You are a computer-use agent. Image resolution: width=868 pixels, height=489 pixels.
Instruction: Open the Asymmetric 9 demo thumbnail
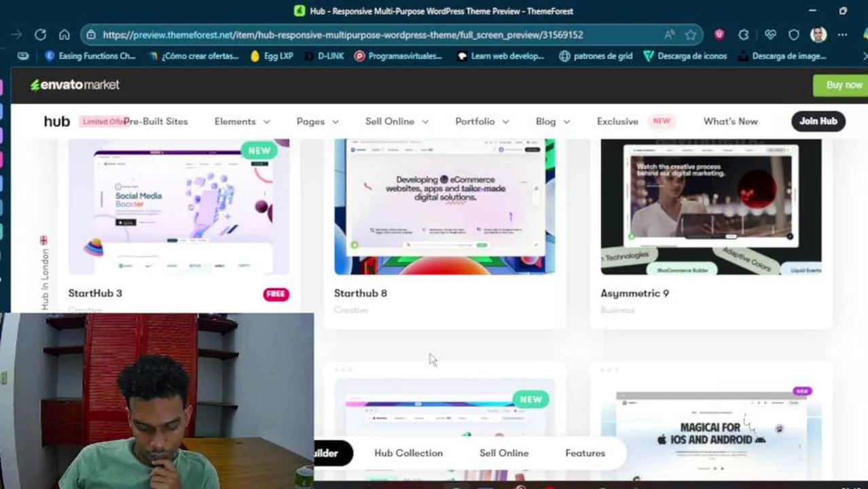[x=710, y=206]
